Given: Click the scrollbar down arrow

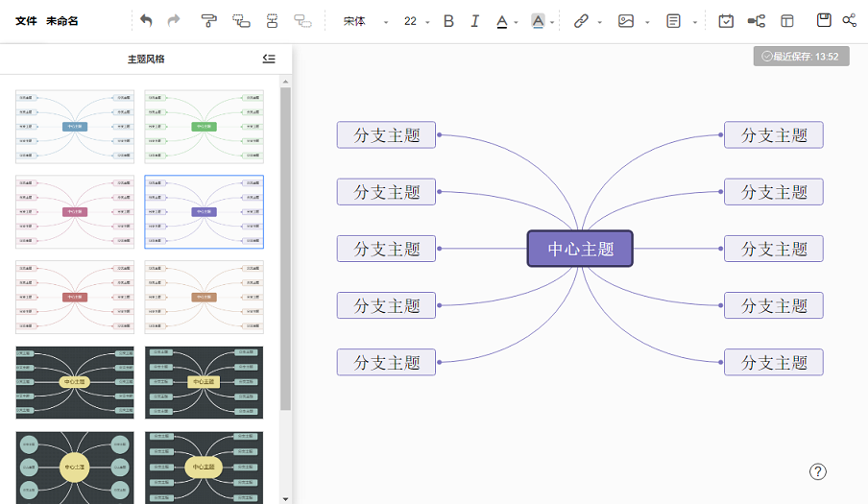Looking at the screenshot, I should click(x=285, y=498).
